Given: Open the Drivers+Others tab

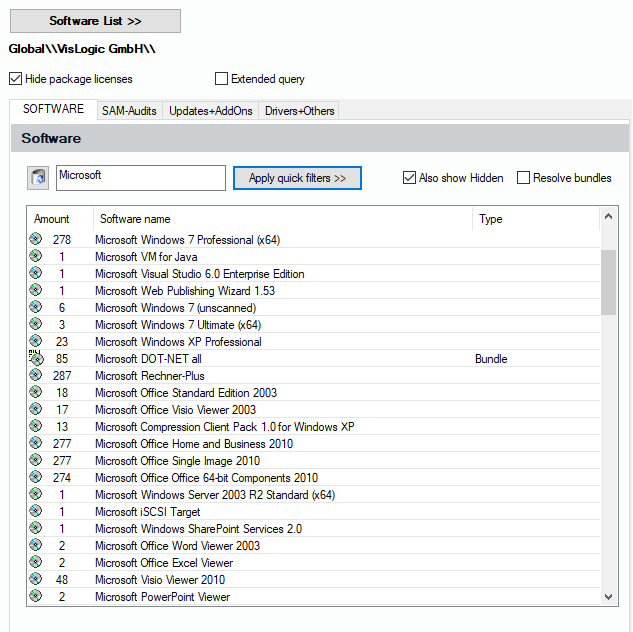Looking at the screenshot, I should [x=299, y=111].
